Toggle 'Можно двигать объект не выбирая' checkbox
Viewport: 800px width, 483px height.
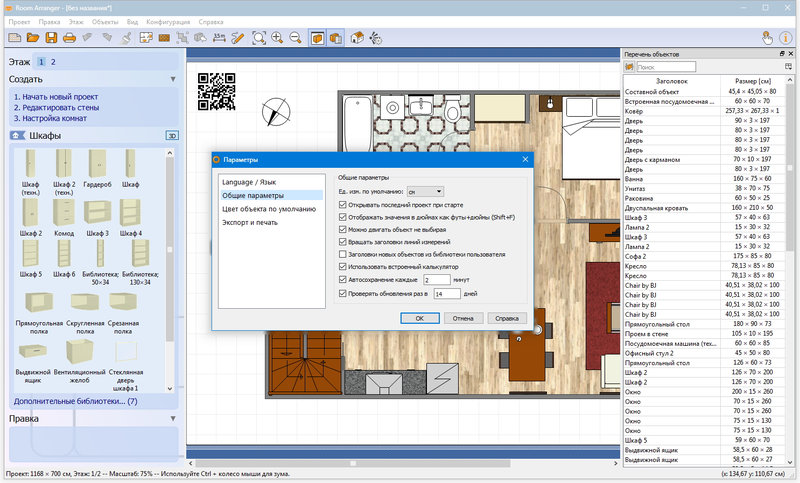(343, 230)
